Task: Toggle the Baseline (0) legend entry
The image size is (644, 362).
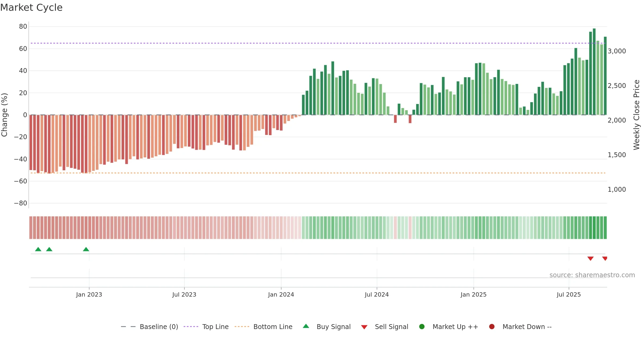Action: tap(149, 327)
